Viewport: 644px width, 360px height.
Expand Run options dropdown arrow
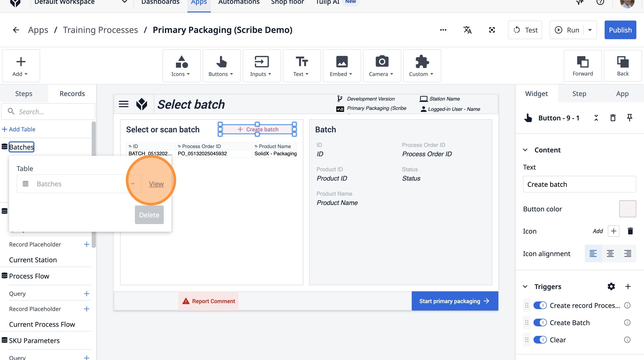click(x=590, y=30)
